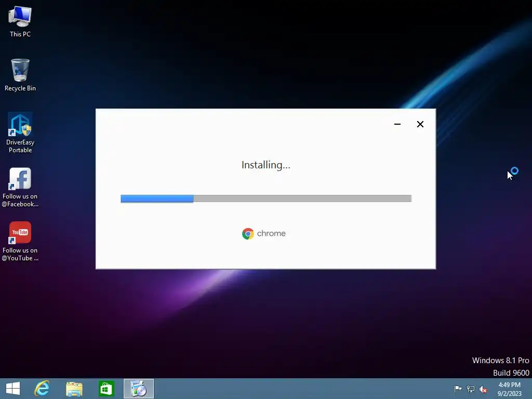532x399 pixels.
Task: Select the installer taskbar item
Action: (138, 389)
